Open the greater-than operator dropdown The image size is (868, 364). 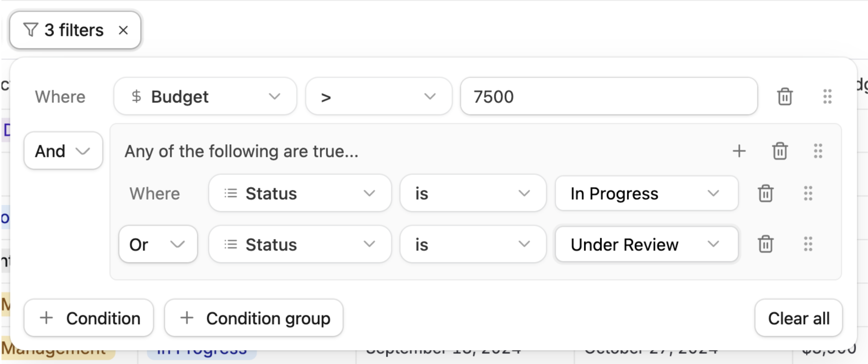point(379,96)
